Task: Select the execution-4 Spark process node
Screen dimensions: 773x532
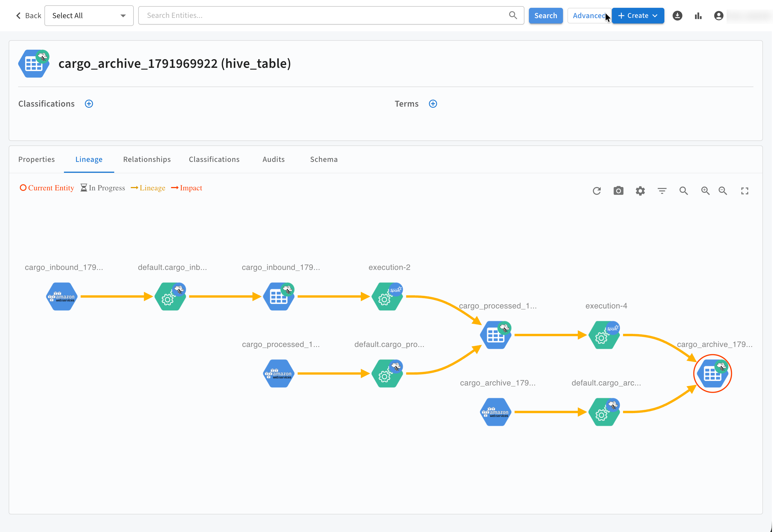Action: pyautogui.click(x=604, y=335)
